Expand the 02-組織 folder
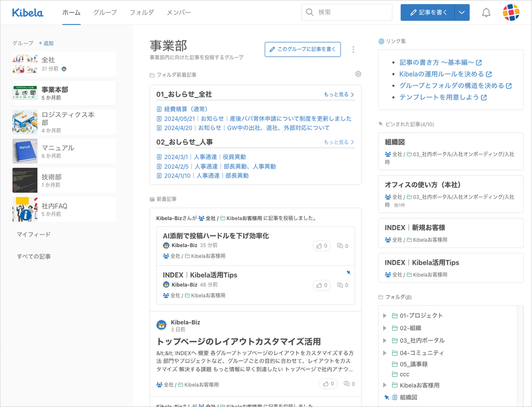This screenshot has height=407, width=532. (385, 328)
